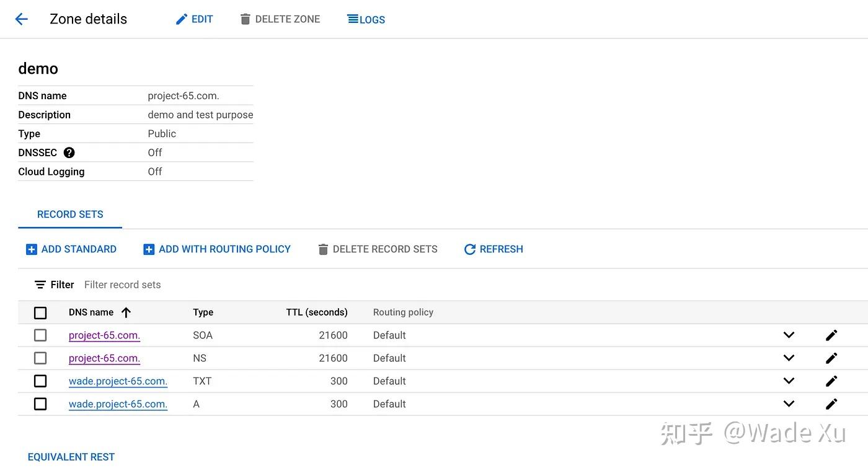The height and width of the screenshot is (468, 868).
Task: Click Add Standard record button
Action: [x=71, y=249]
